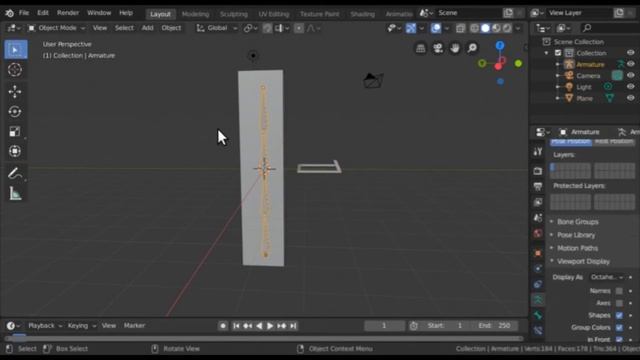
Task: Open the View Layer properties tab
Action: pos(538,202)
